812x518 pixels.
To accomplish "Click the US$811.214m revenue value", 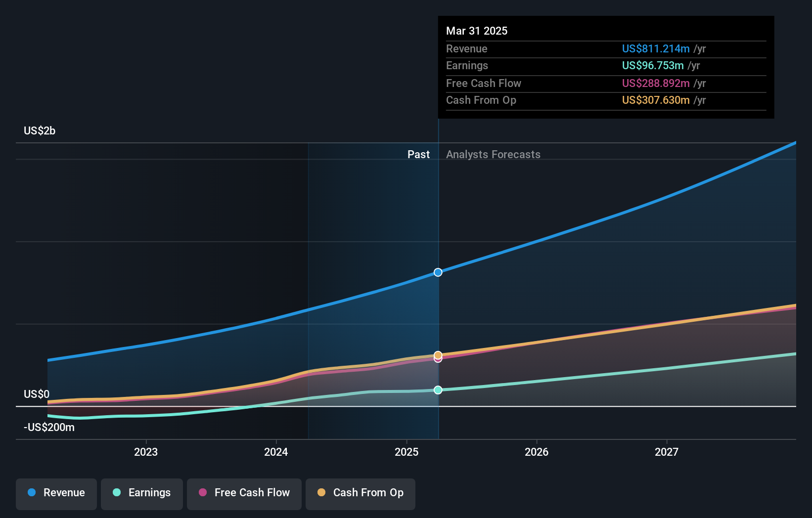I will (656, 48).
